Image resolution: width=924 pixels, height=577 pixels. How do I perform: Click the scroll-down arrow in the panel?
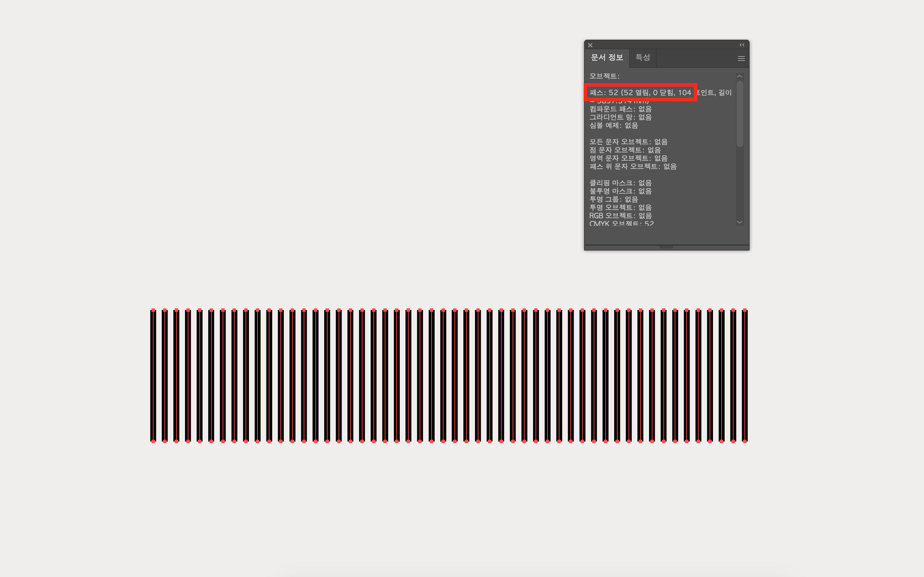(739, 222)
